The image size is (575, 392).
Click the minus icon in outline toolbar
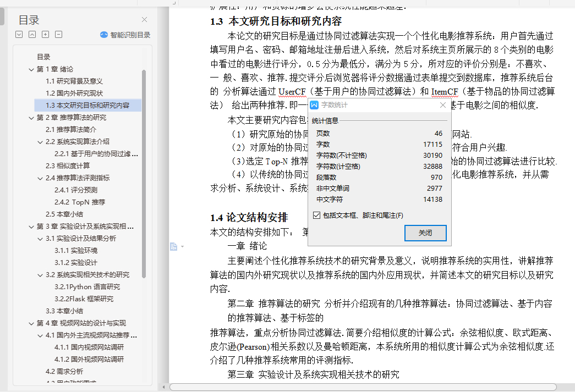click(59, 35)
